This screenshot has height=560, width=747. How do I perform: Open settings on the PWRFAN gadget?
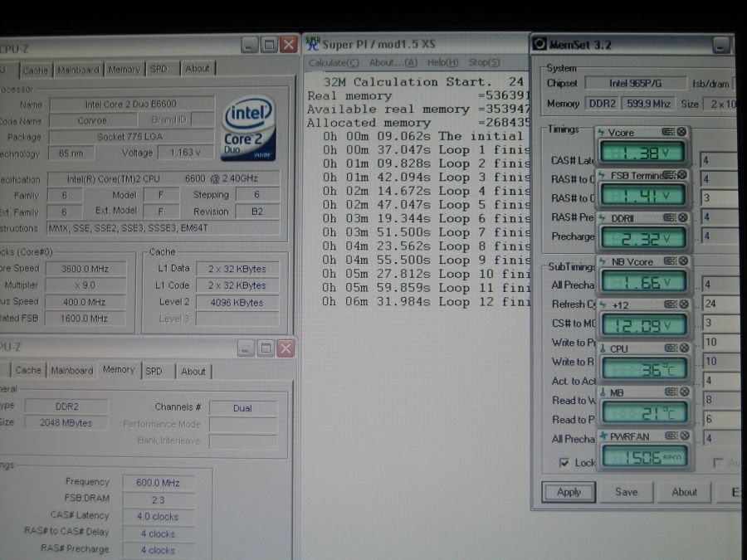tap(671, 436)
